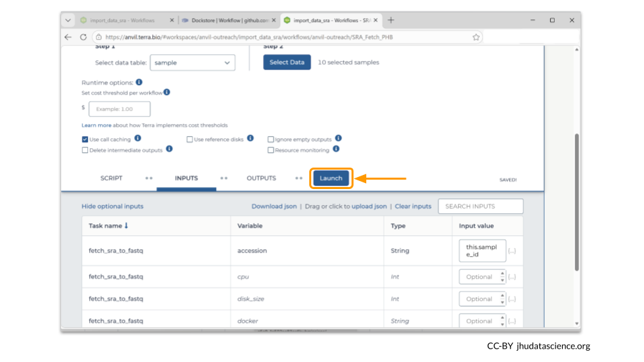Open Learn more link on cost thresholds
Screen dimensions: 644x362
click(x=96, y=125)
